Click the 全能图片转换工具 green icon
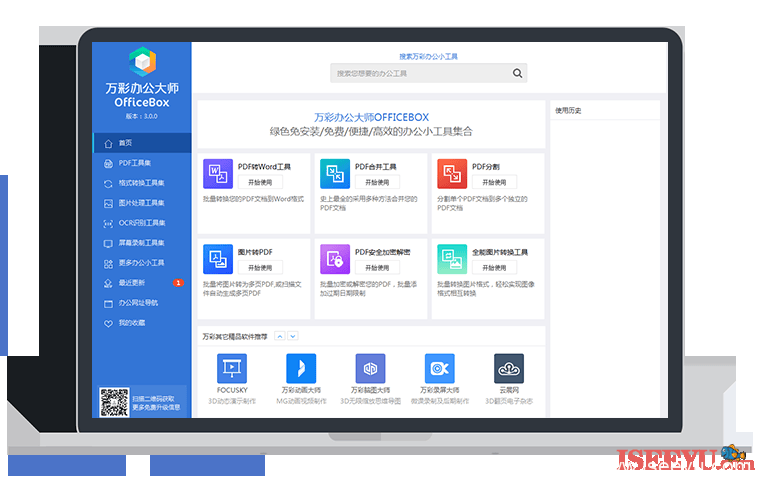This screenshot has width=761, height=481. tap(452, 259)
